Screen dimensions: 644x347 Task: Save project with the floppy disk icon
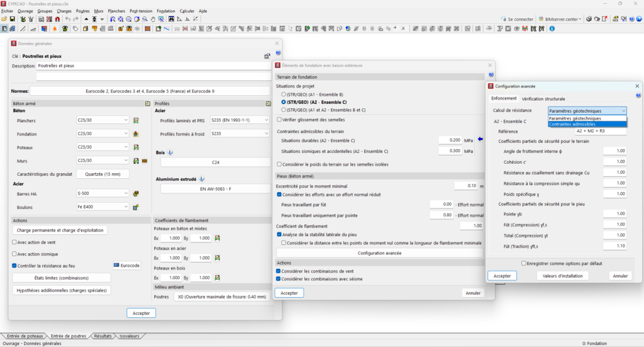point(13,19)
